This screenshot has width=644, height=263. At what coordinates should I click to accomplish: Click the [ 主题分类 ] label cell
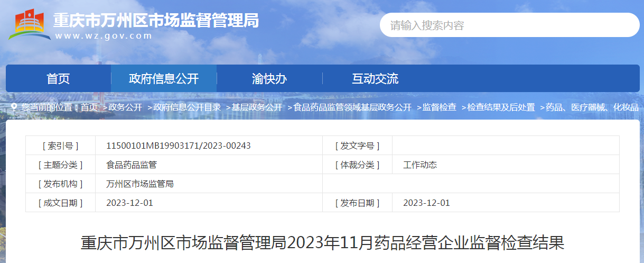pyautogui.click(x=60, y=165)
